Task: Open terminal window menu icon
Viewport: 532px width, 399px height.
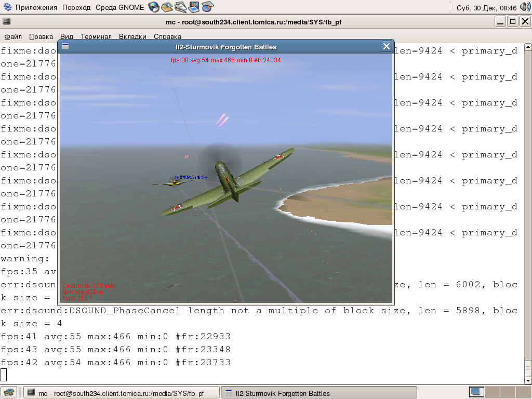Action: [7, 22]
